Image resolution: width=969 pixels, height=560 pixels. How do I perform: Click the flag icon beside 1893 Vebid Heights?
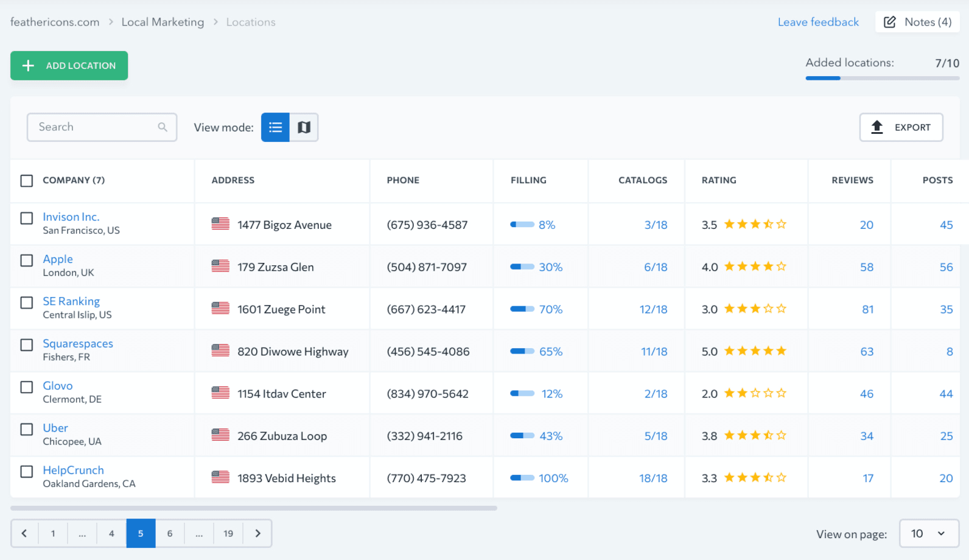[220, 477]
